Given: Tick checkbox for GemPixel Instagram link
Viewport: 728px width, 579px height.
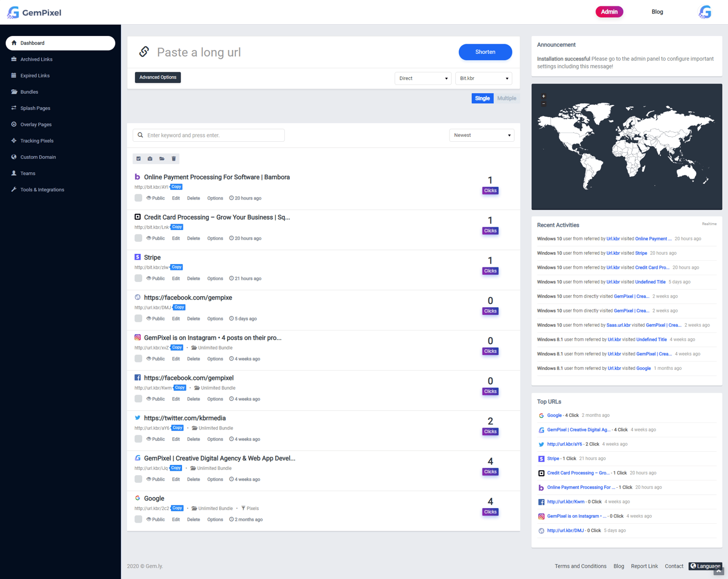Looking at the screenshot, I should (138, 359).
